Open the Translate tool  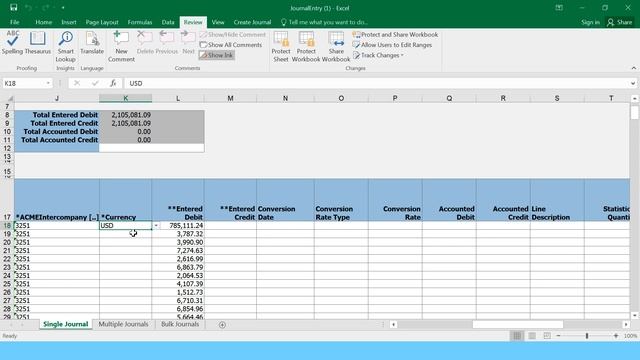coord(92,43)
